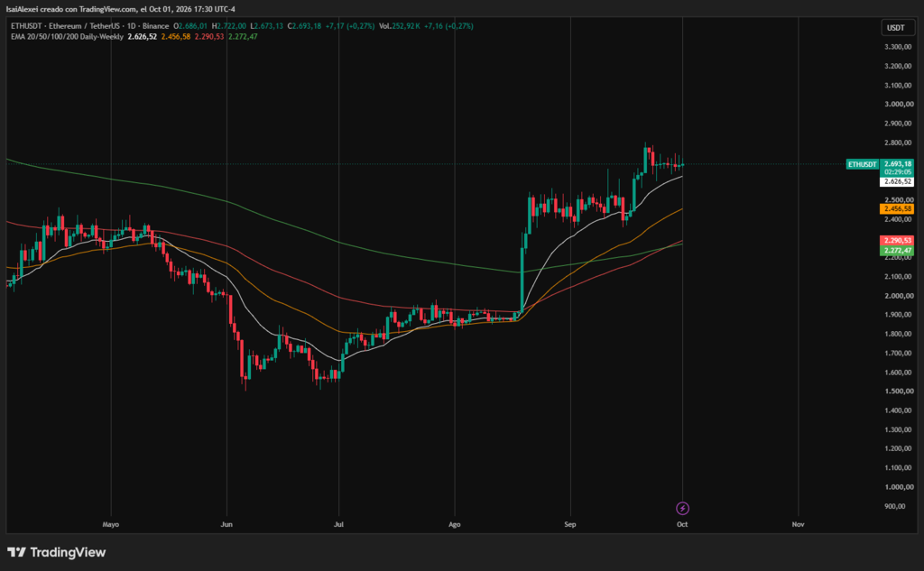Click the ETHUSDT symbol title in legend
The image size is (924, 571).
click(x=89, y=26)
